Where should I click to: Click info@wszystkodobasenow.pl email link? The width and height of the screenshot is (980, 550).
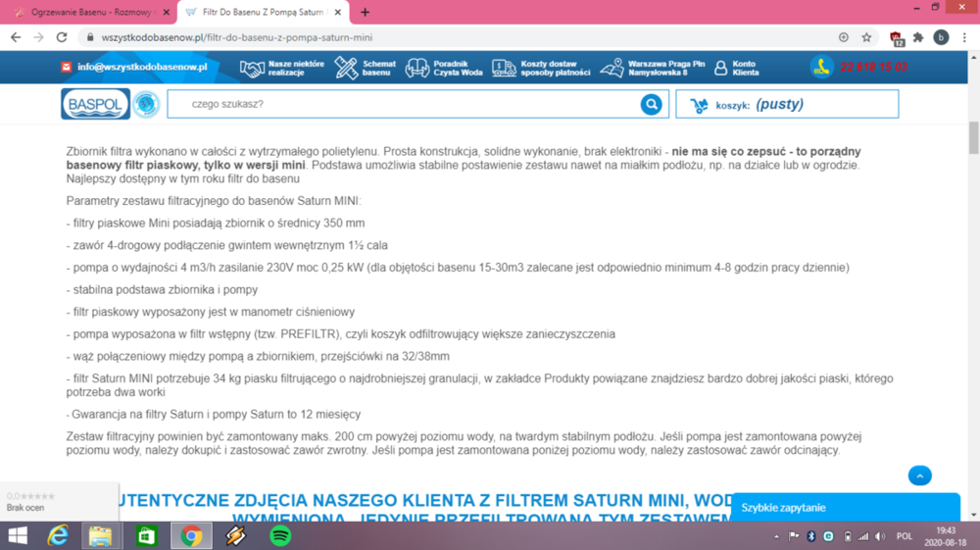pos(142,67)
